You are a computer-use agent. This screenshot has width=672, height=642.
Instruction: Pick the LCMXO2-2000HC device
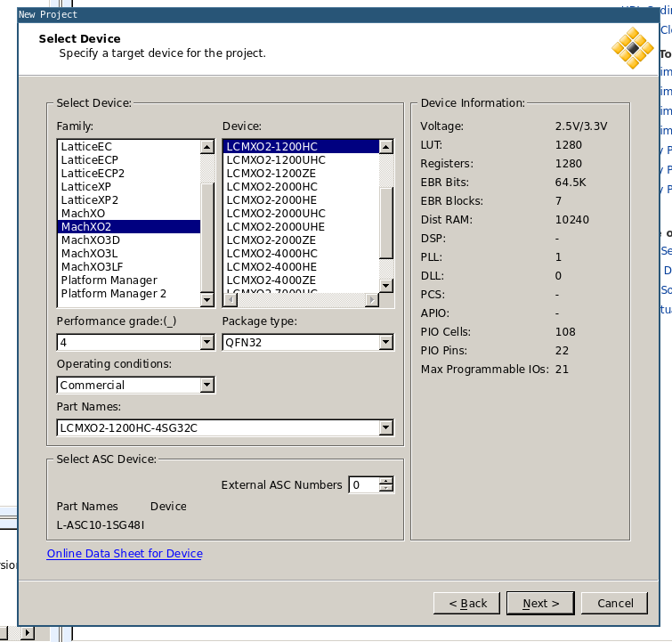(271, 186)
